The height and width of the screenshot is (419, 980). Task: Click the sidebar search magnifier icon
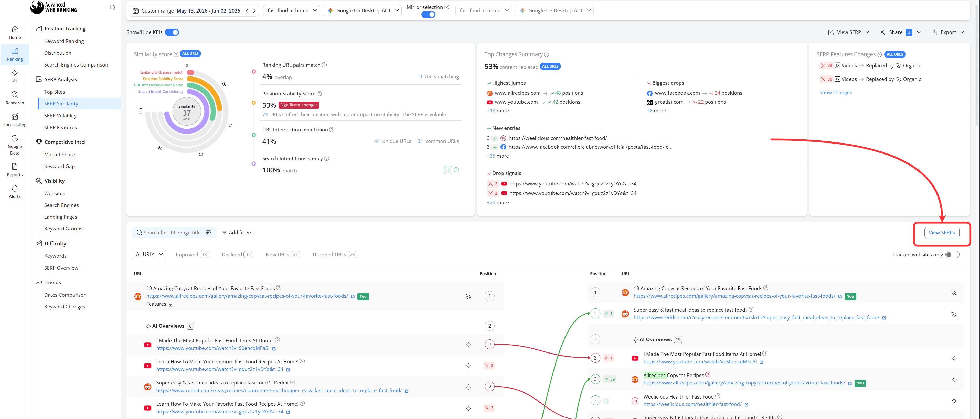click(112, 7)
